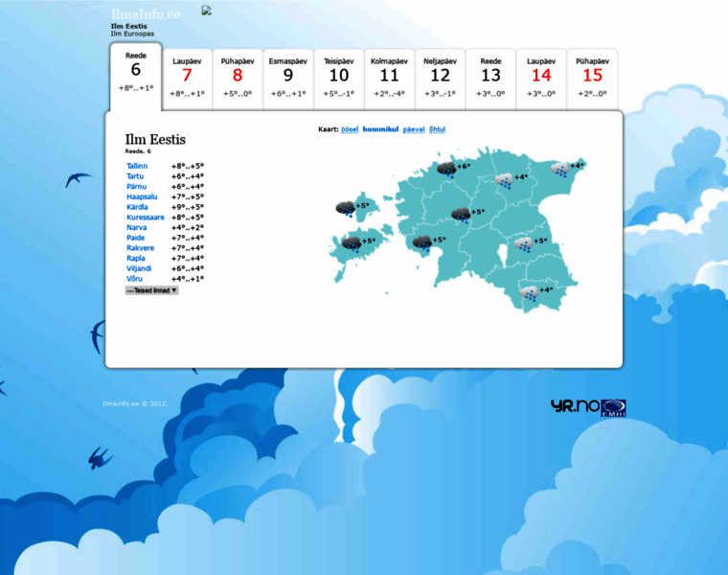The height and width of the screenshot is (575, 728).
Task: Switch map to õhtul view
Action: [x=437, y=129]
